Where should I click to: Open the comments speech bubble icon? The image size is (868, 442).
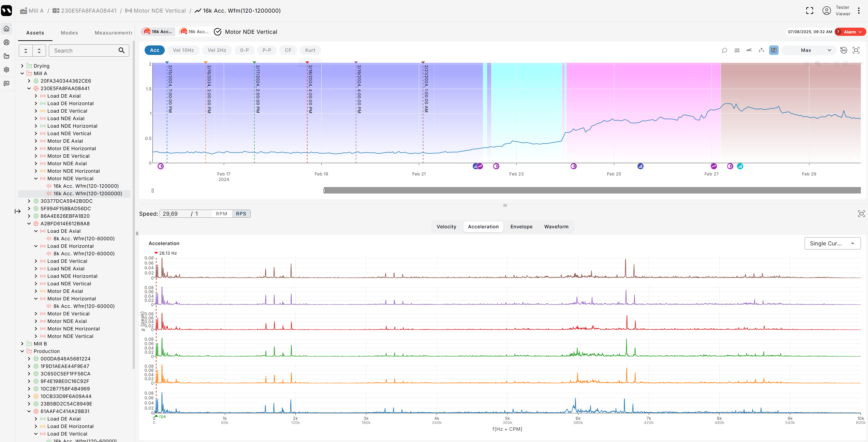pos(724,50)
